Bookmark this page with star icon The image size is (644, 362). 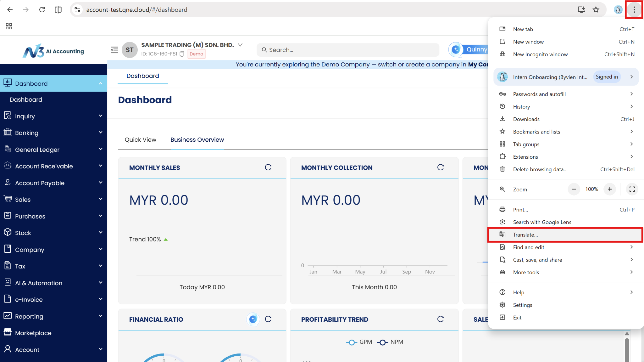point(596,9)
